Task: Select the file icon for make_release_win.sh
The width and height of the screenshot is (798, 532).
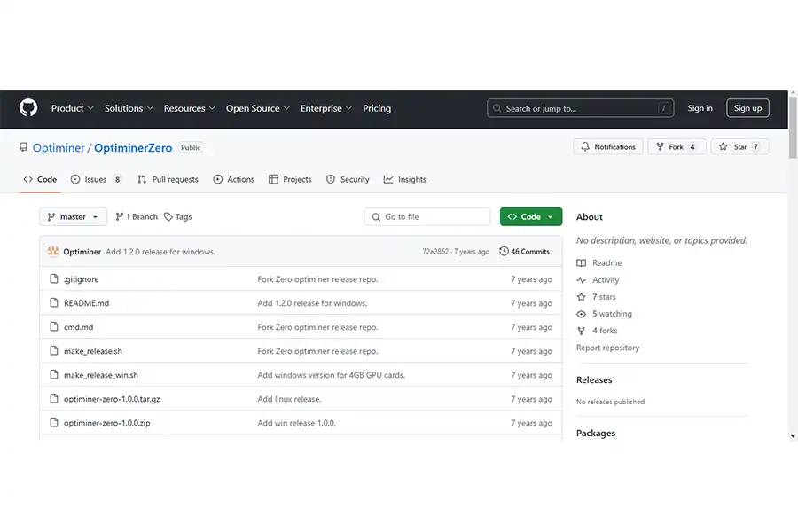Action: (54, 374)
